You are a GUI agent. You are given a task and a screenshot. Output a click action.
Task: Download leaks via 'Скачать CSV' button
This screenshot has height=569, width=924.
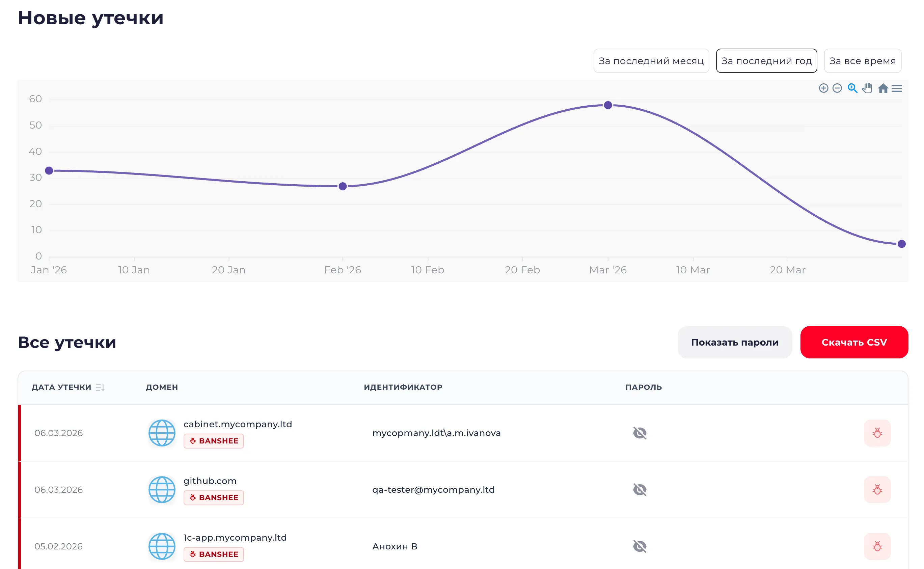854,342
